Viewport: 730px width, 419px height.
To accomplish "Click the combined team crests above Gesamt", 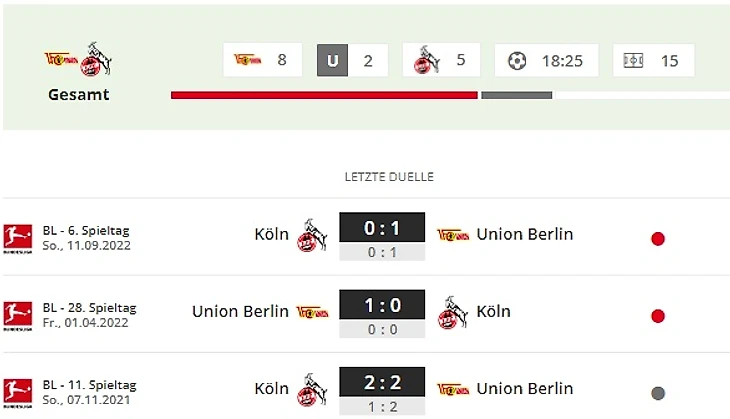I will pos(78,61).
